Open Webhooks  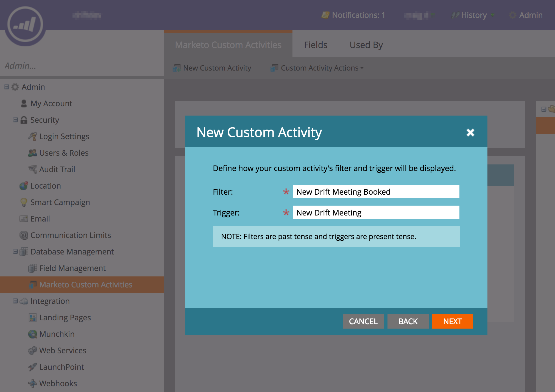click(x=58, y=383)
